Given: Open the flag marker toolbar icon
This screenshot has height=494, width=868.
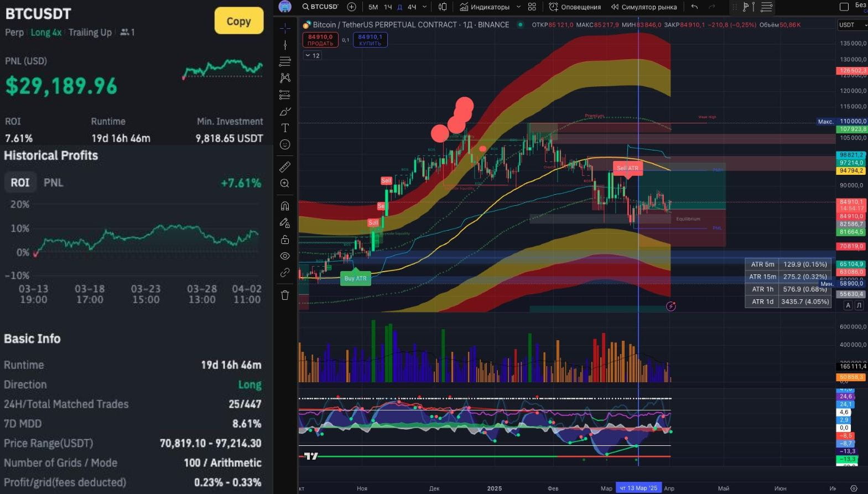Looking at the screenshot, I should 749,7.
